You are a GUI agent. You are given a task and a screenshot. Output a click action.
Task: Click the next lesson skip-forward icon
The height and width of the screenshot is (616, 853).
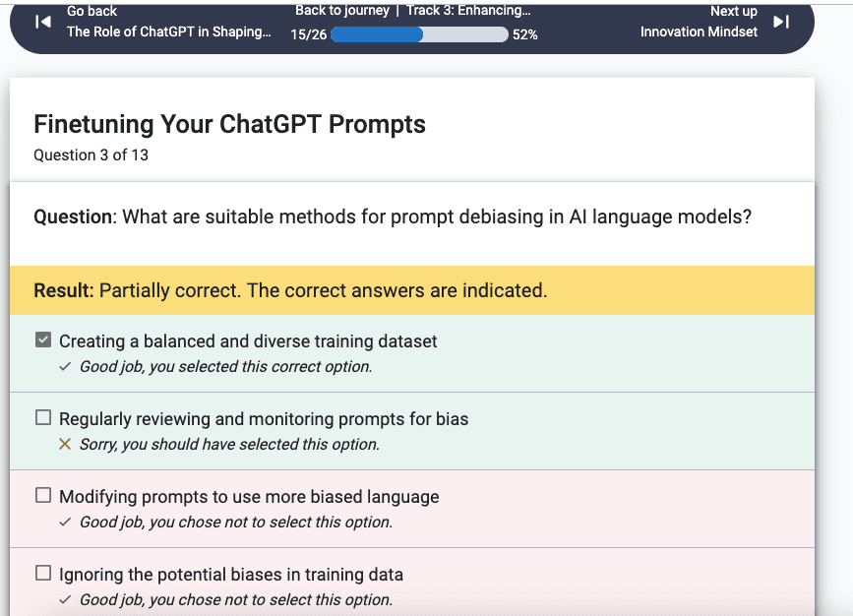click(781, 22)
